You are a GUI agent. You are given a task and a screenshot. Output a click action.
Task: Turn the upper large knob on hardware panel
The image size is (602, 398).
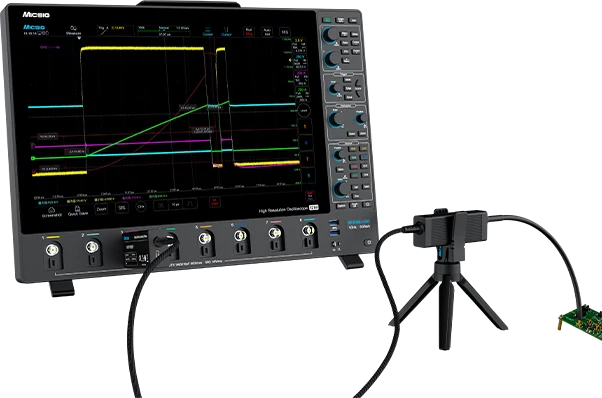(329, 35)
